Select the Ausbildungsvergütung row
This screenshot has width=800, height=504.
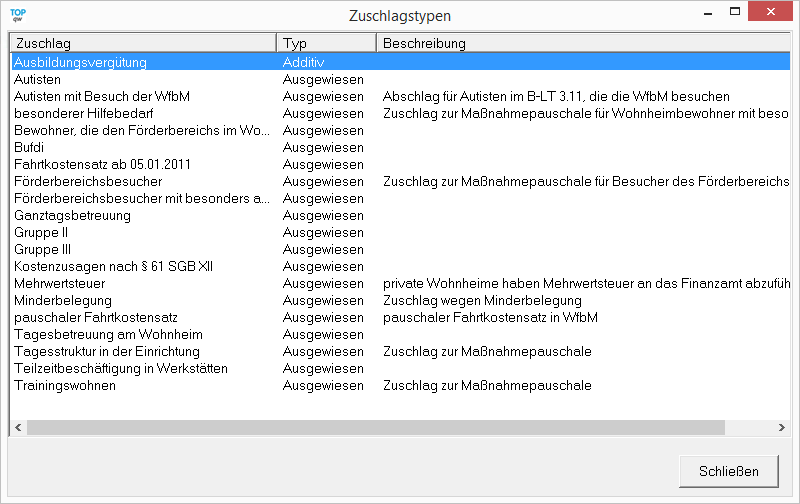coord(80,62)
